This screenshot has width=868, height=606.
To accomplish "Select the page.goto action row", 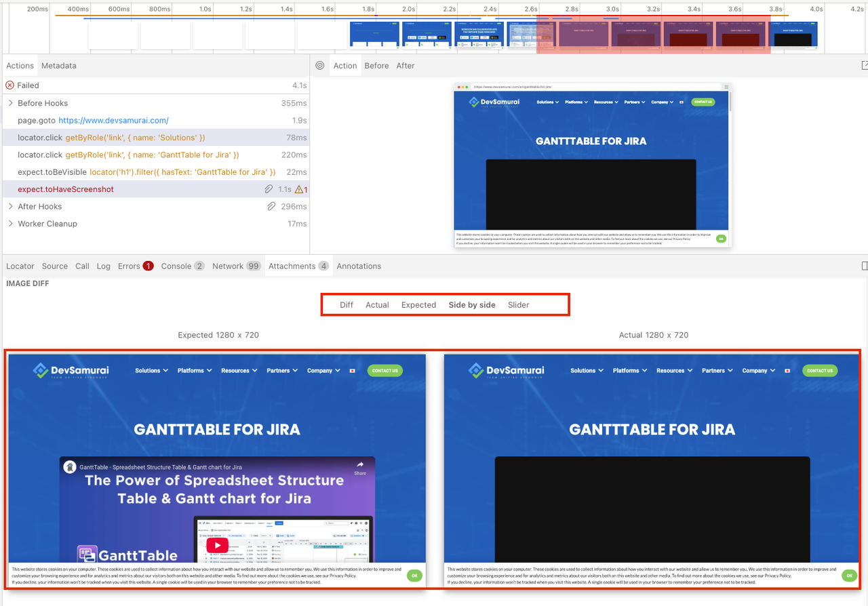I will (x=156, y=121).
